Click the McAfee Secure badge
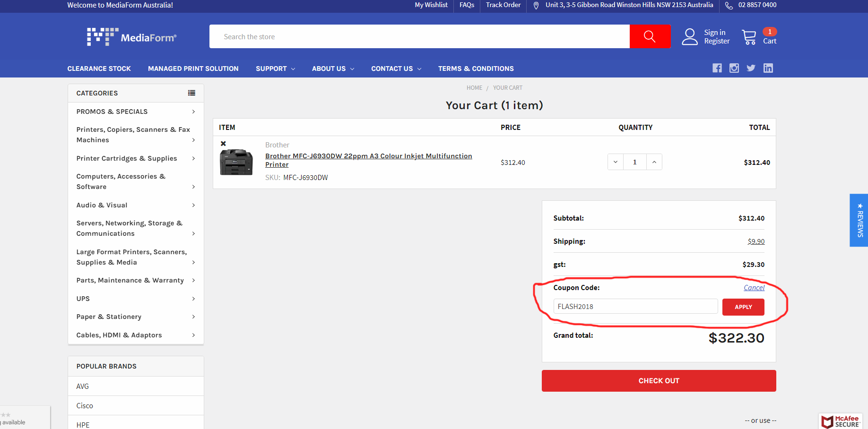868x429 pixels. 841,421
